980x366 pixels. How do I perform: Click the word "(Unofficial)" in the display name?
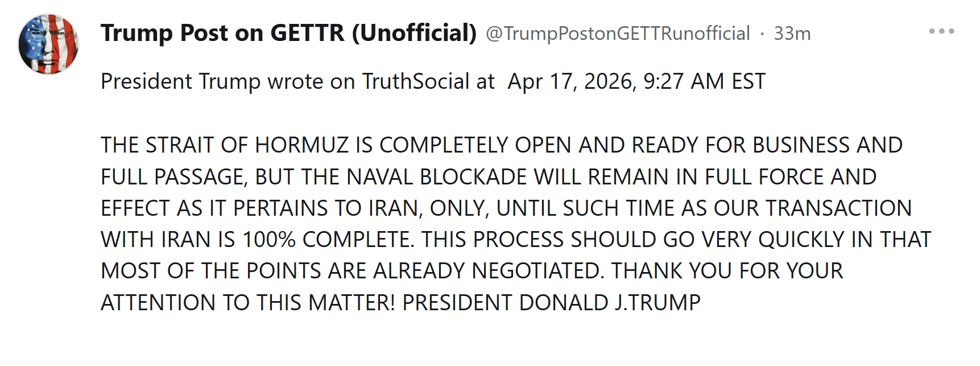pos(414,33)
